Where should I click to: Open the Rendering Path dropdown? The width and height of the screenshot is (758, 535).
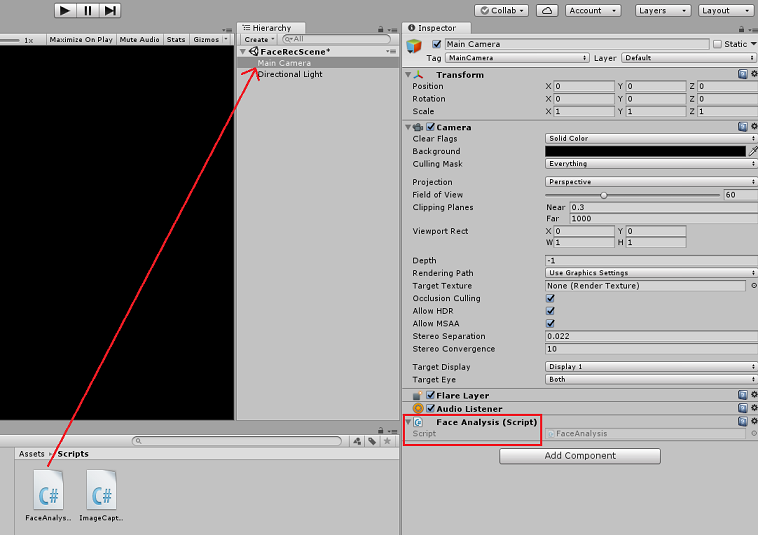pos(651,273)
